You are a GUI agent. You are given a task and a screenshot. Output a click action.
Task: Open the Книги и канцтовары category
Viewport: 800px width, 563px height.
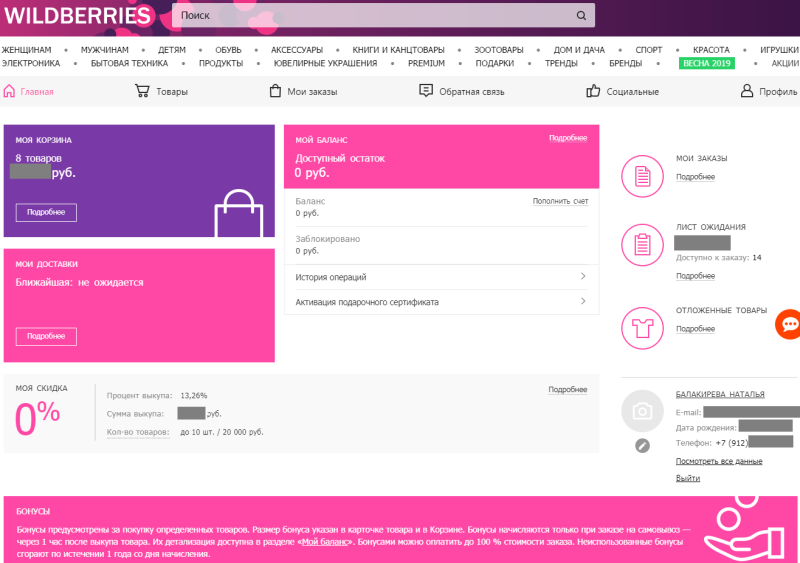point(398,50)
